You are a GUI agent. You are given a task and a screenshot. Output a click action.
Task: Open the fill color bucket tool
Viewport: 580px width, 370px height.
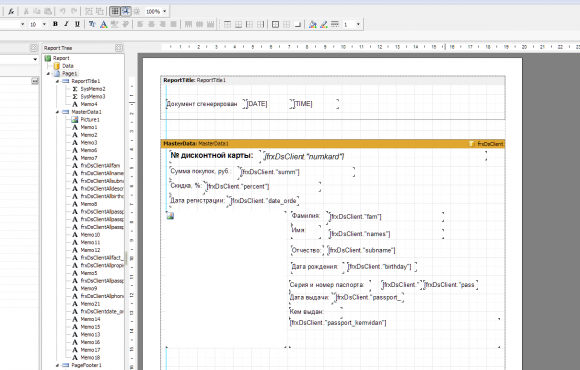point(313,24)
